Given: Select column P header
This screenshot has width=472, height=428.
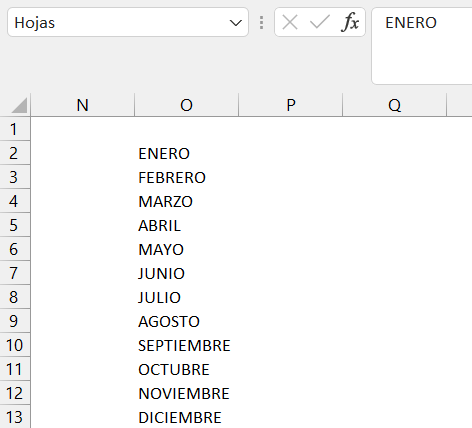Looking at the screenshot, I should (x=291, y=105).
